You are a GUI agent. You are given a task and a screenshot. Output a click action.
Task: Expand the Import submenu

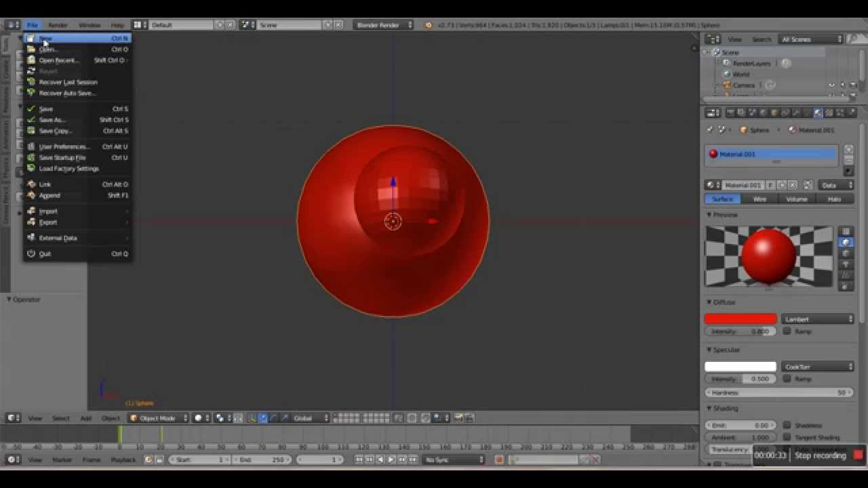coord(77,211)
